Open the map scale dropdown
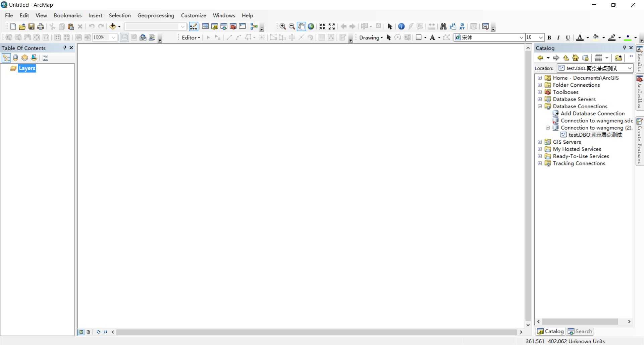This screenshot has width=644, height=345. (183, 26)
